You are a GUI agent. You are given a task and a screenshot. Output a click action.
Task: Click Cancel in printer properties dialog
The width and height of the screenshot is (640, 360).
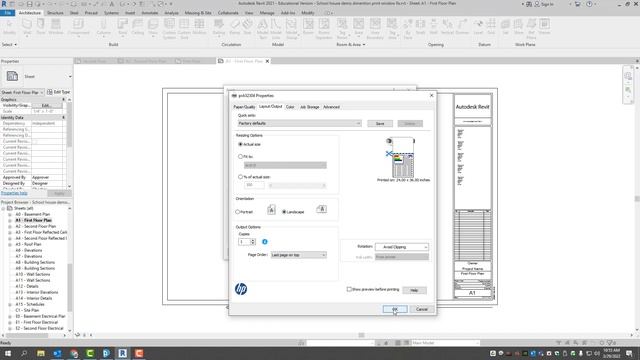tap(422, 309)
